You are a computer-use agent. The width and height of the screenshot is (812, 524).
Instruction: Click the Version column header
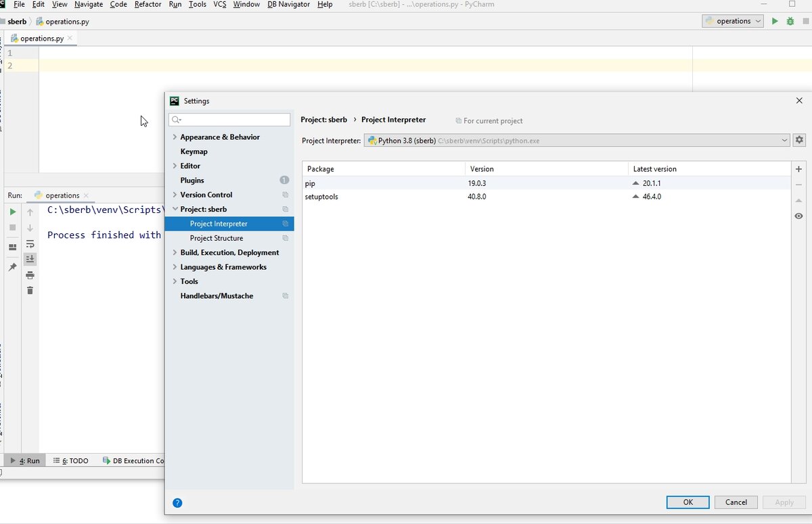pyautogui.click(x=547, y=169)
